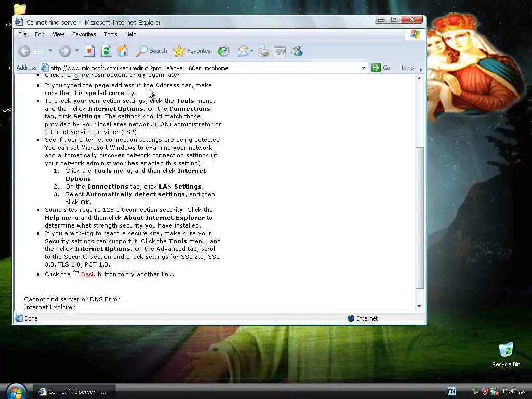Click the Links toolbar label

point(407,68)
